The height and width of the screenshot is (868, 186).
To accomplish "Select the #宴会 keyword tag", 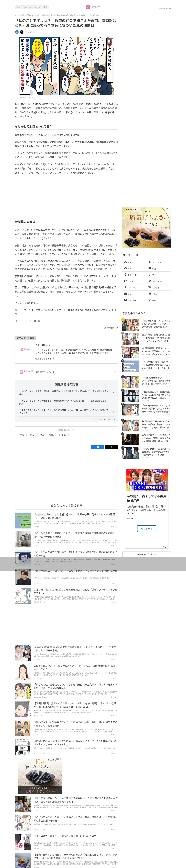I will coord(22,435).
